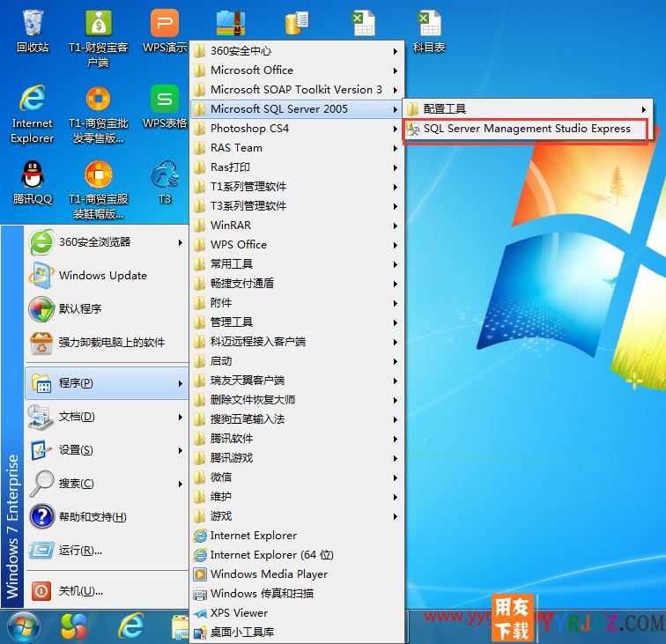Click 关机(U)... shutdown entry

click(x=107, y=591)
